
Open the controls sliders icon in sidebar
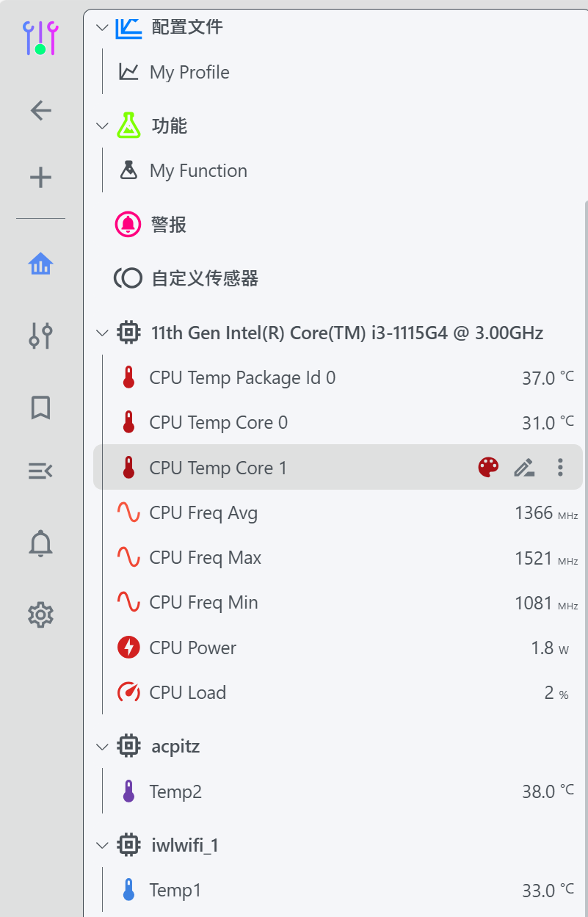click(x=40, y=335)
